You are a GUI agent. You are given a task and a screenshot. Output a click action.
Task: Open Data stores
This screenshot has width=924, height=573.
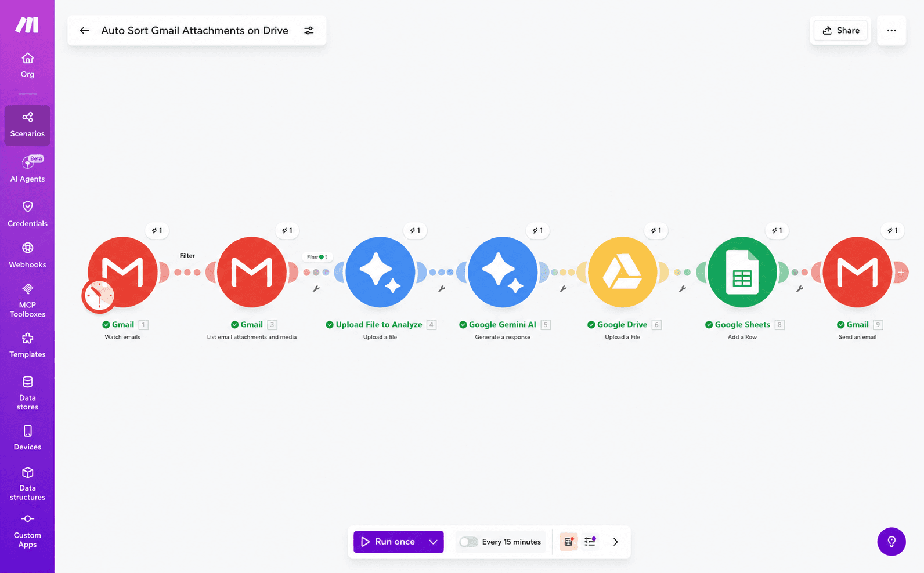coord(27,393)
